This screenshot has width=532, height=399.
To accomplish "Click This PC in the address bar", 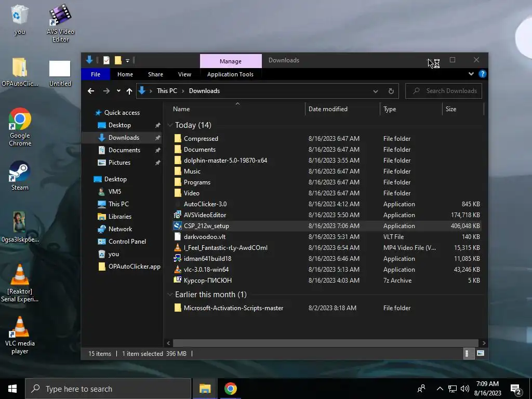I will 167,91.
